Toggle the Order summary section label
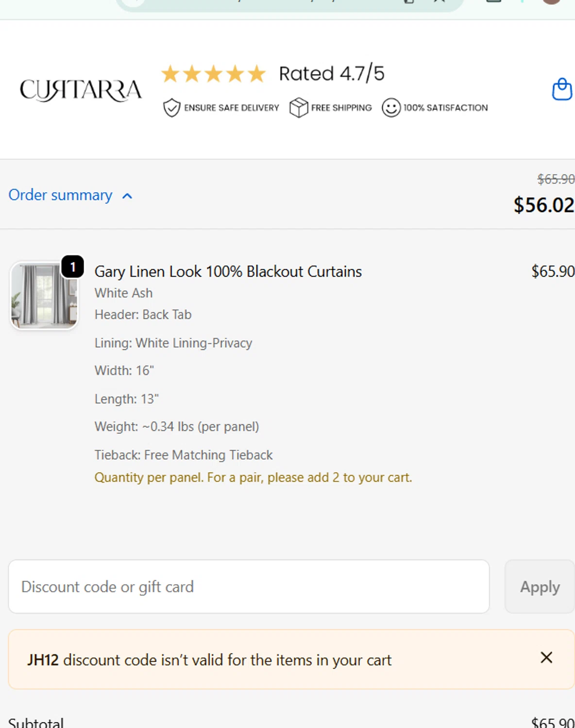 click(60, 195)
